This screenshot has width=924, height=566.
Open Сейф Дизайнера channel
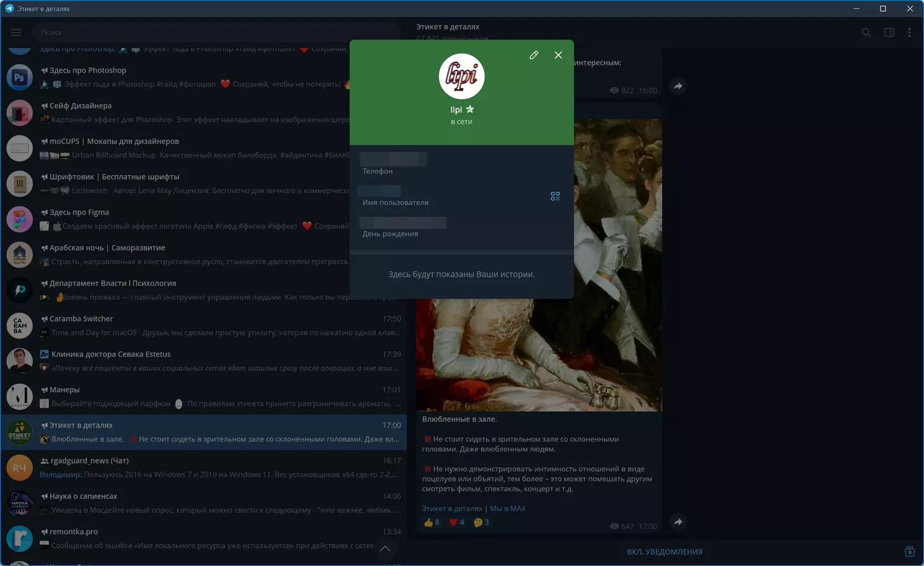point(204,113)
